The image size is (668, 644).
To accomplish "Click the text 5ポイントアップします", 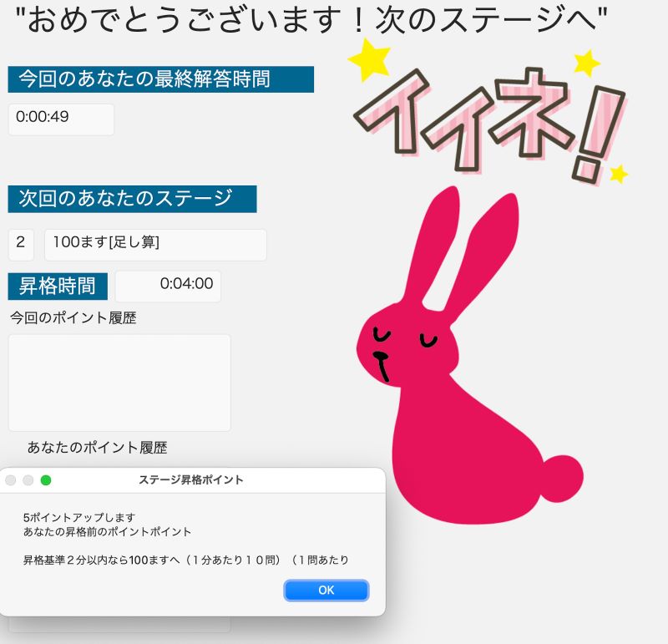I will click(x=79, y=517).
